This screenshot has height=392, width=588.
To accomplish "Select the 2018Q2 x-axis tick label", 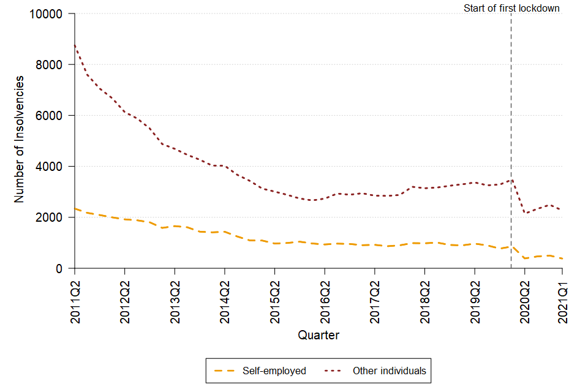I will (424, 299).
